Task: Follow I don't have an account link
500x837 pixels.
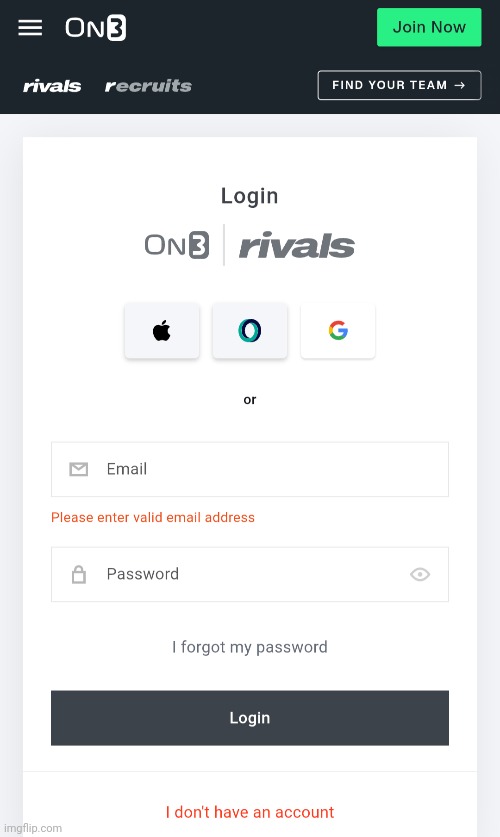Action: [250, 812]
